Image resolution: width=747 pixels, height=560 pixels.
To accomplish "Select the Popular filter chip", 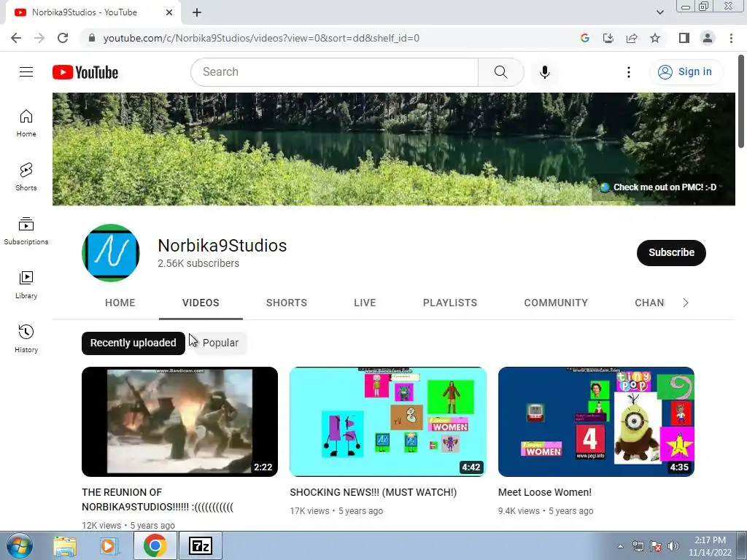I will (220, 343).
